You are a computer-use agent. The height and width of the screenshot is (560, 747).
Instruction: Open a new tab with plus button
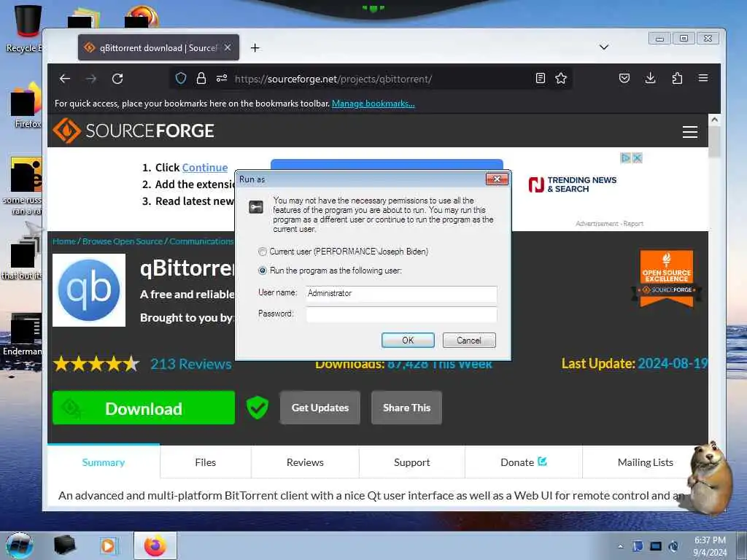[x=255, y=47]
